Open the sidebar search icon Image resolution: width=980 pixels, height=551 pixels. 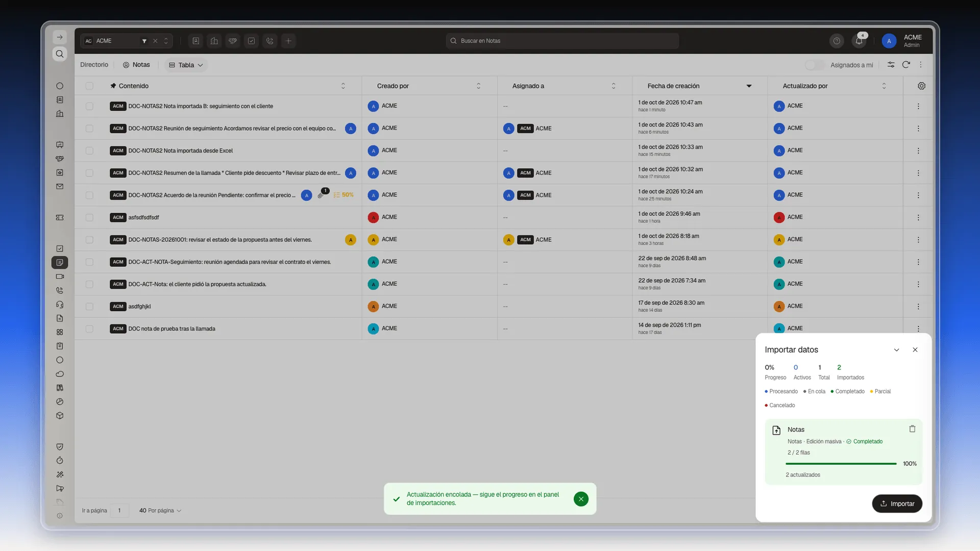(x=60, y=54)
